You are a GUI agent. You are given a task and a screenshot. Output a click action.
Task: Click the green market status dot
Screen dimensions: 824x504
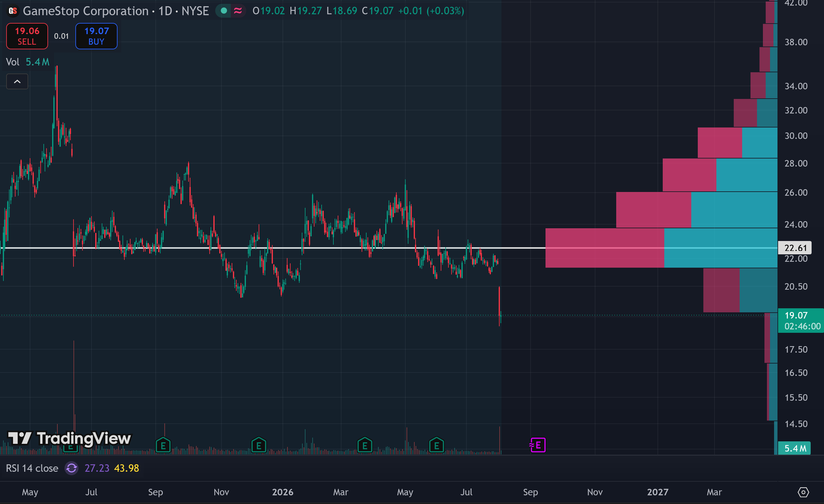pyautogui.click(x=224, y=11)
